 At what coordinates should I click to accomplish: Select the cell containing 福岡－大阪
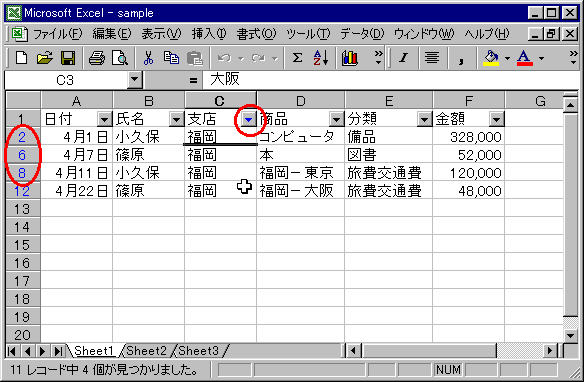pyautogui.click(x=301, y=191)
